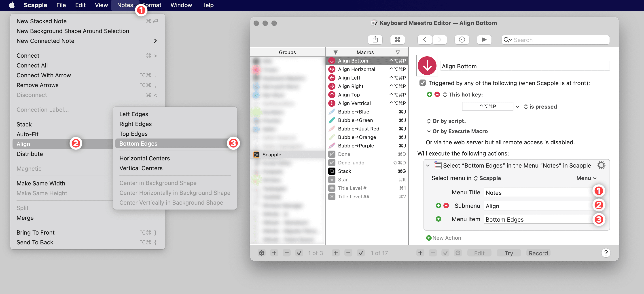Collapse the Select Bottom Edges action disclosure
Image resolution: width=644 pixels, height=294 pixels.
[x=428, y=166]
